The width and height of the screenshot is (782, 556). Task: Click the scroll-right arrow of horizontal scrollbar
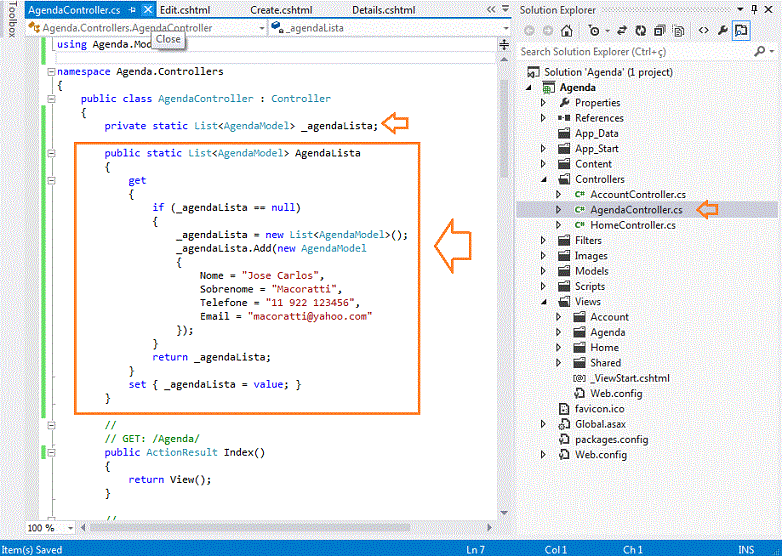pyautogui.click(x=490, y=527)
